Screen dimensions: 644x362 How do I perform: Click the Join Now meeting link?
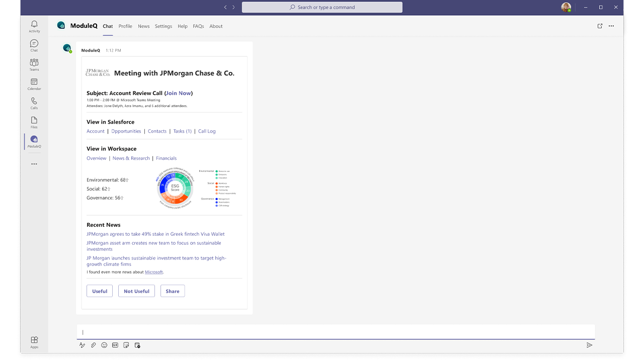179,93
